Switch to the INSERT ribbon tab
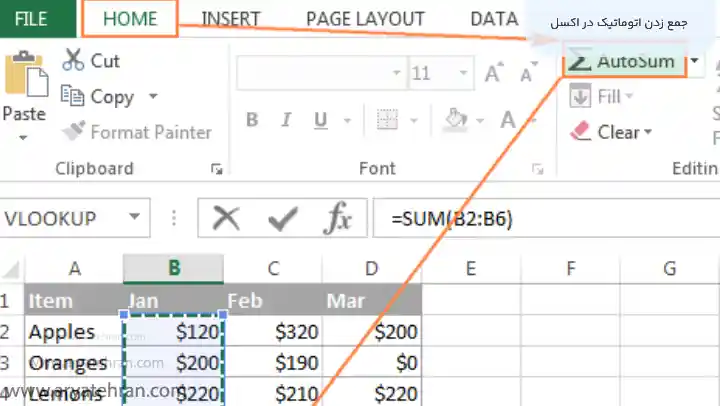The width and height of the screenshot is (720, 406). (x=232, y=18)
